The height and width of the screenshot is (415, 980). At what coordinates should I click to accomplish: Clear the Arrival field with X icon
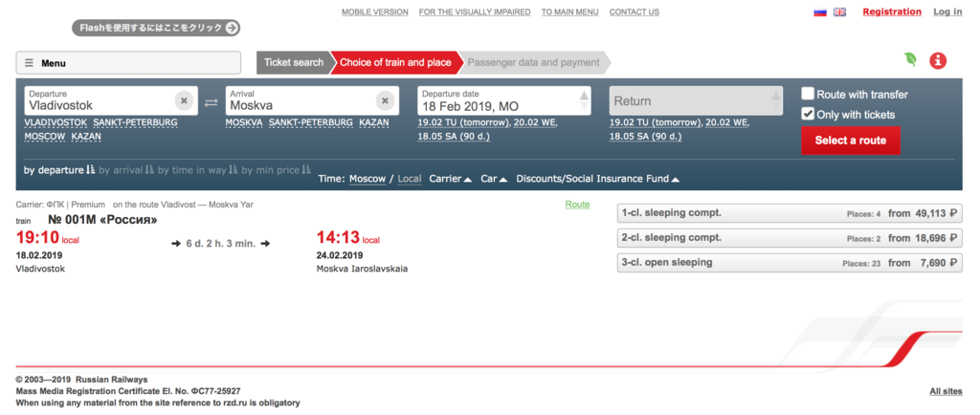385,99
